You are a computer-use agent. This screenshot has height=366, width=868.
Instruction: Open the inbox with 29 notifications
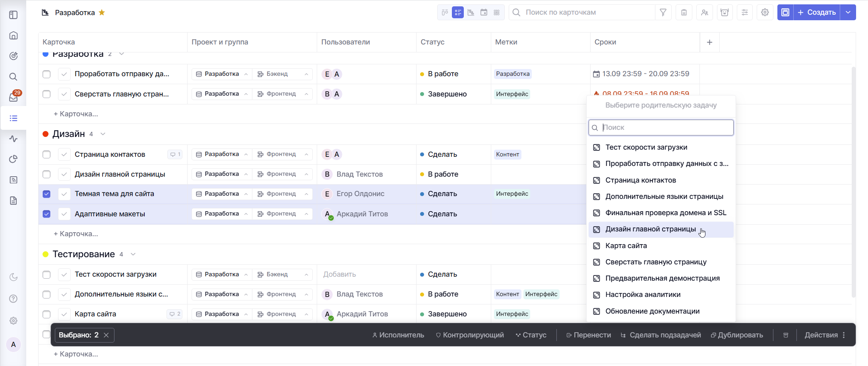point(14,97)
